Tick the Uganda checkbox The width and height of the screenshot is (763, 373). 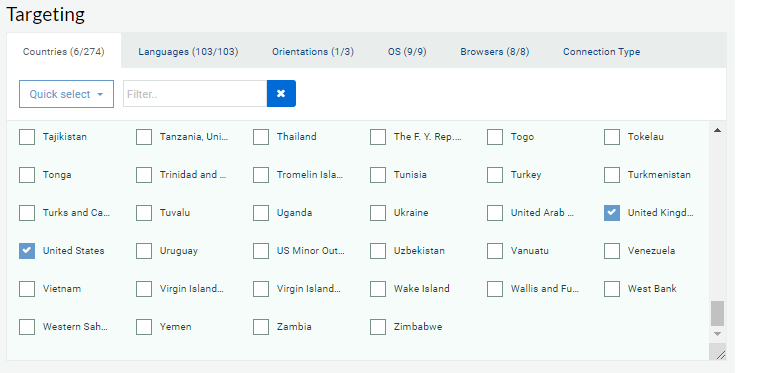[261, 213]
